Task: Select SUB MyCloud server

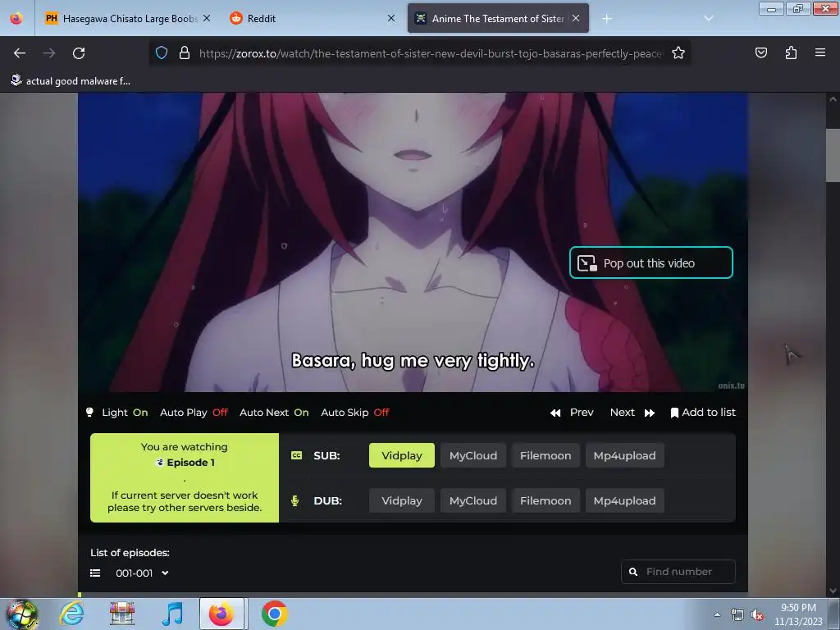Action: [473, 455]
